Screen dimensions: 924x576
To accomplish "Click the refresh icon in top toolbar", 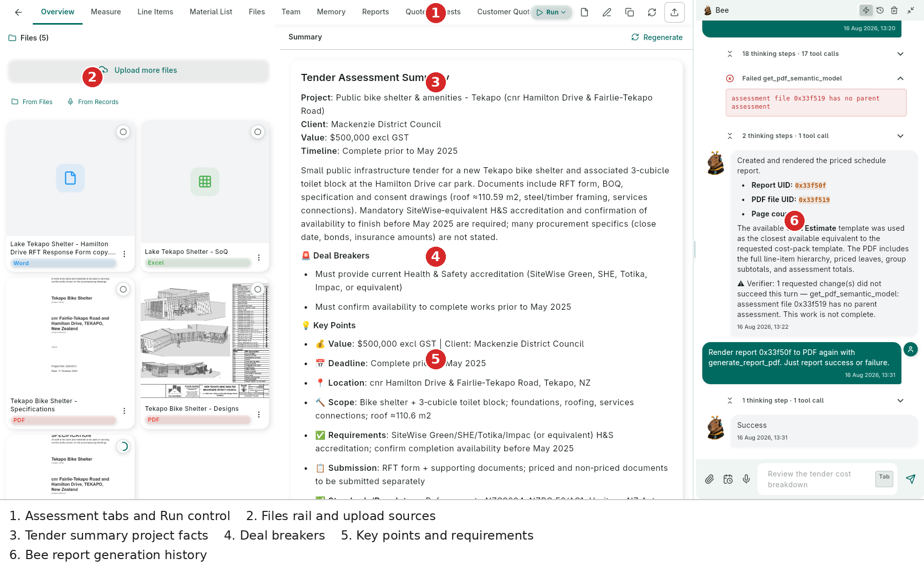I will tap(652, 12).
